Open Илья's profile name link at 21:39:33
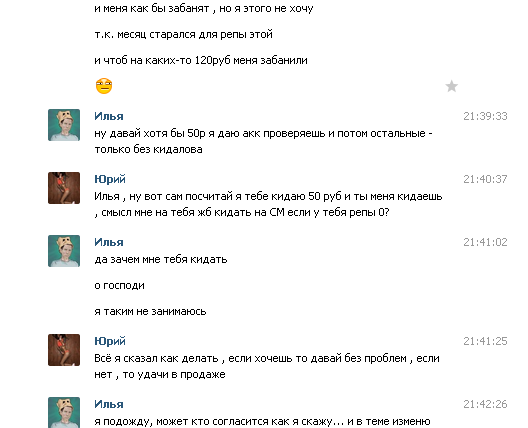The image size is (528, 428). (109, 116)
